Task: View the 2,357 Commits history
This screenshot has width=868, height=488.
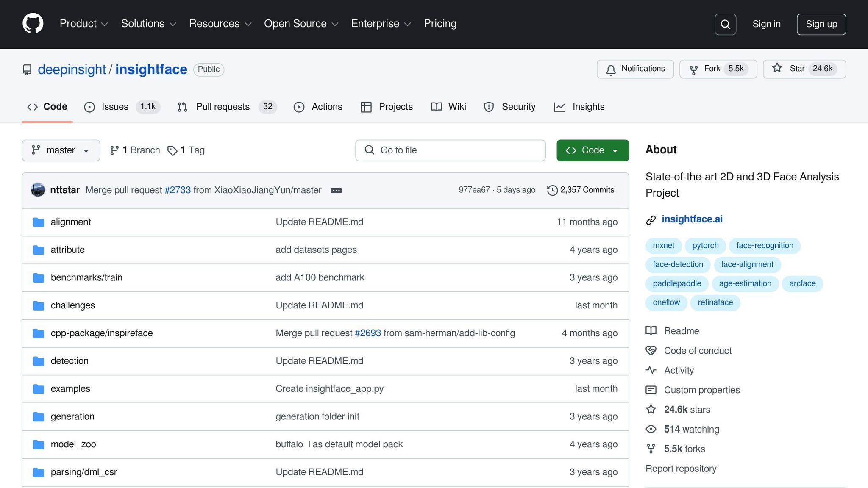Action: coord(581,190)
